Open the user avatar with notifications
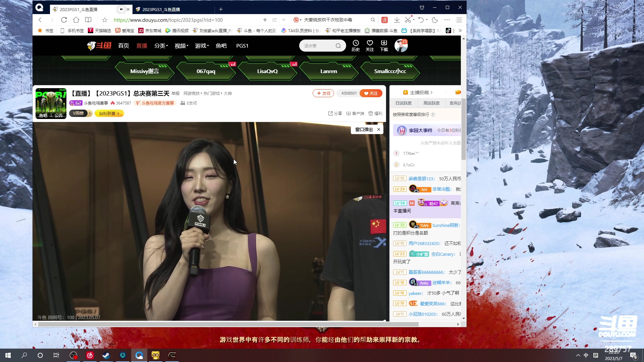 coord(401,46)
